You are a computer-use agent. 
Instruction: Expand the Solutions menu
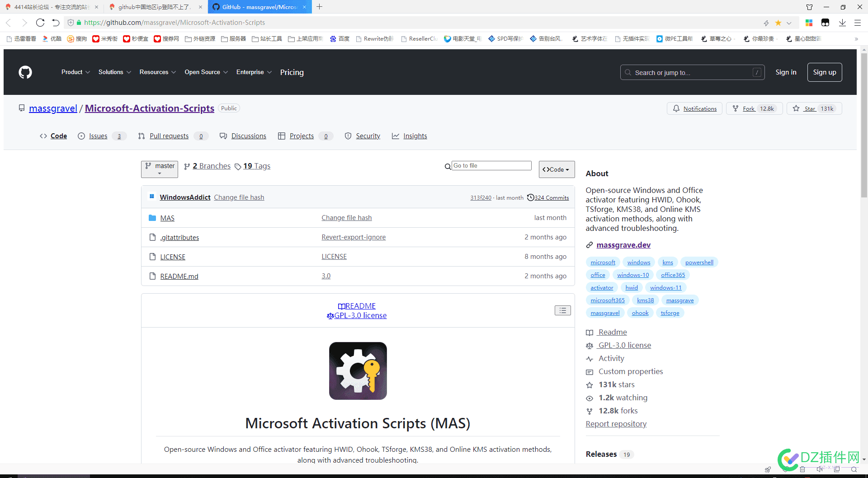pyautogui.click(x=114, y=72)
